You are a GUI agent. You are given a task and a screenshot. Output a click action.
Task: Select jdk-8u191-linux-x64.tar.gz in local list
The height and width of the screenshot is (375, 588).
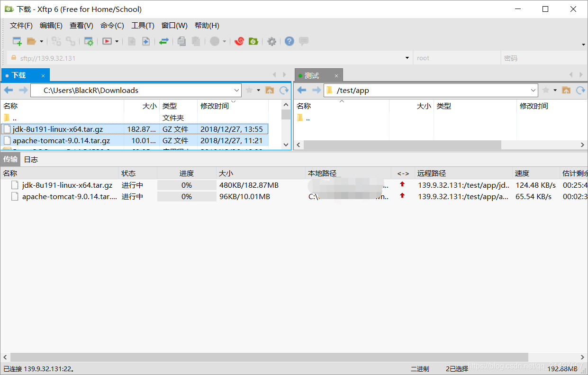(x=135, y=129)
